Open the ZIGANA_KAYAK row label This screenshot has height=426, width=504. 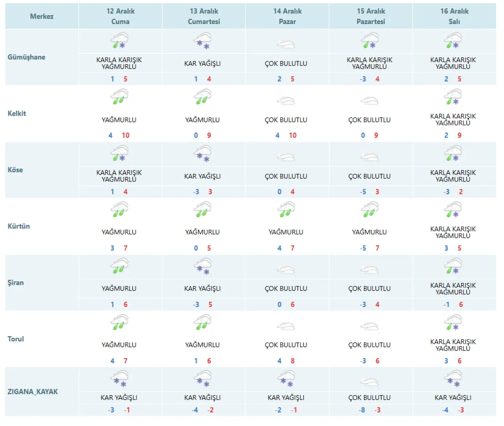tap(33, 392)
